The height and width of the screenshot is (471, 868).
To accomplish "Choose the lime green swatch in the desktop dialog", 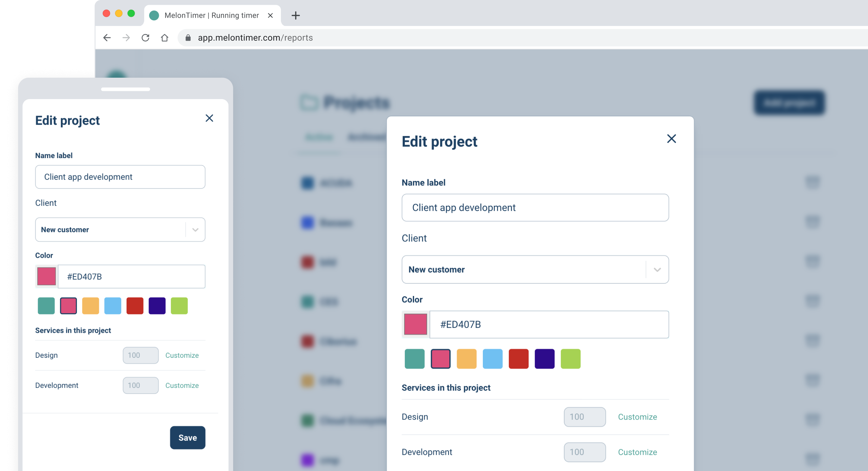I will [x=571, y=359].
